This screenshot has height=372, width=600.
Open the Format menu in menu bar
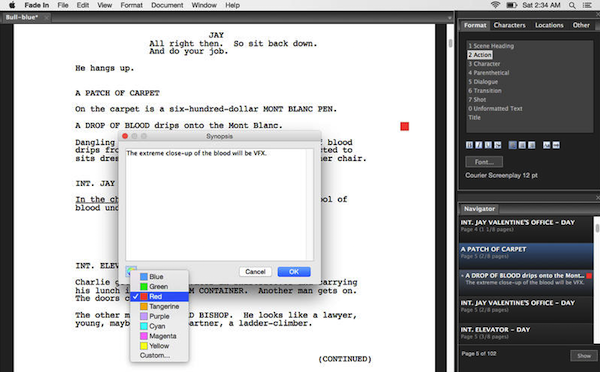[x=131, y=5]
